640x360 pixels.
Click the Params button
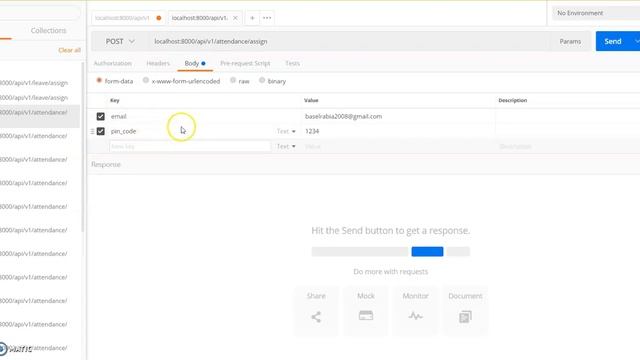pos(570,41)
